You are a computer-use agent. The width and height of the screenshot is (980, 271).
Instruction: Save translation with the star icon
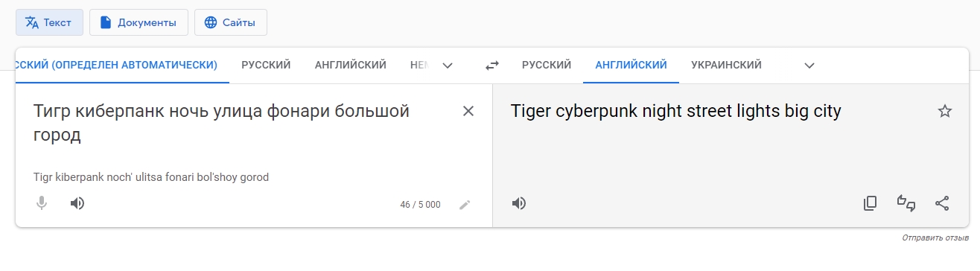pyautogui.click(x=945, y=112)
